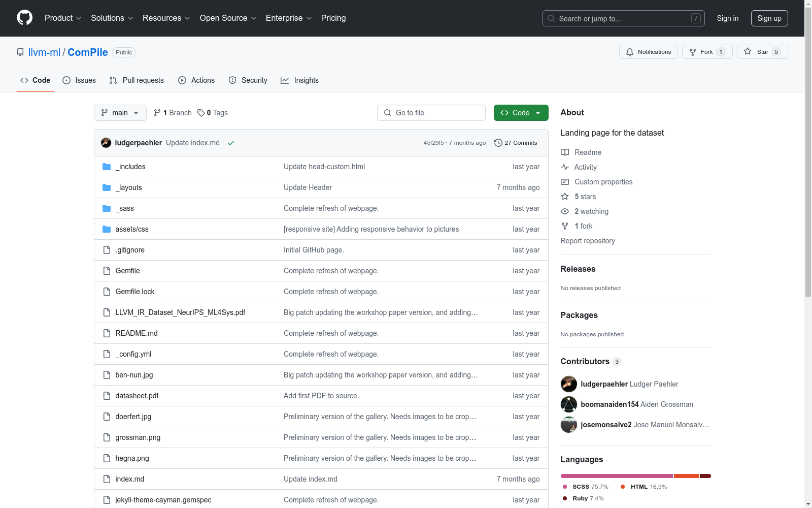Open josemonsalve2 contributor avatar
Screen dimensions: 812x508
pos(569,425)
